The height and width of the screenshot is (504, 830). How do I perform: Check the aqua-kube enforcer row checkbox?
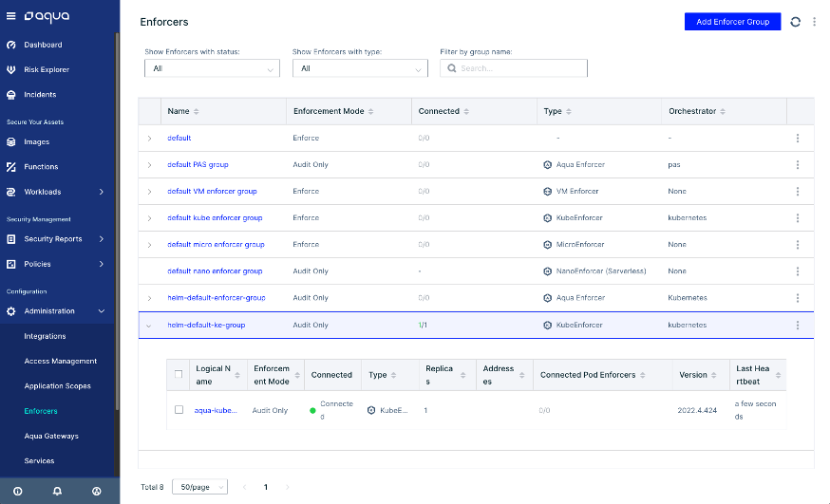[179, 410]
